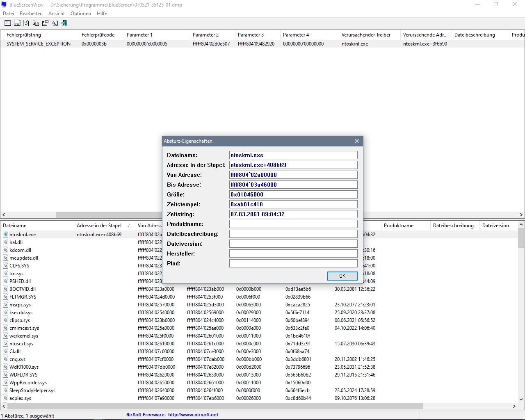Click the hal.dll file icon

pos(6,242)
